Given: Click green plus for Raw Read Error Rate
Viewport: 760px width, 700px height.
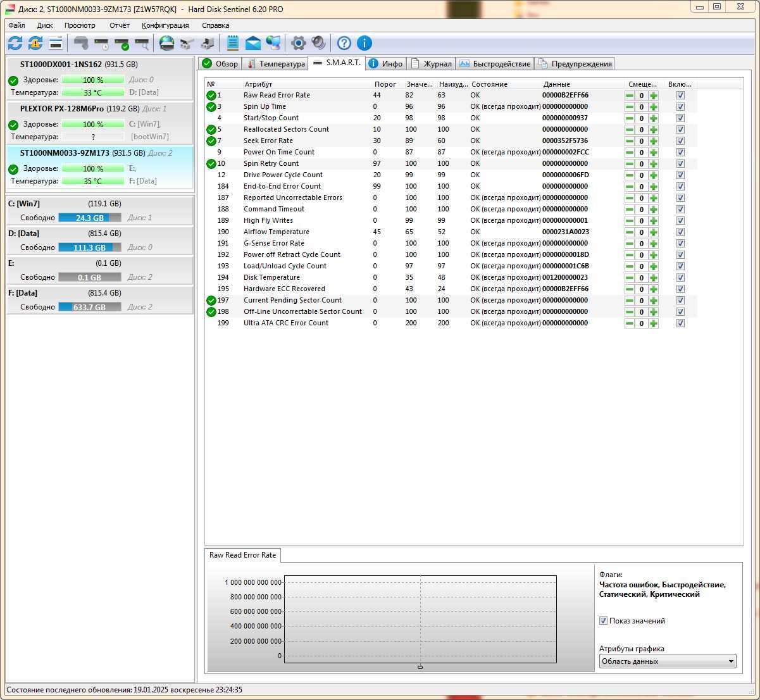Looking at the screenshot, I should click(653, 96).
